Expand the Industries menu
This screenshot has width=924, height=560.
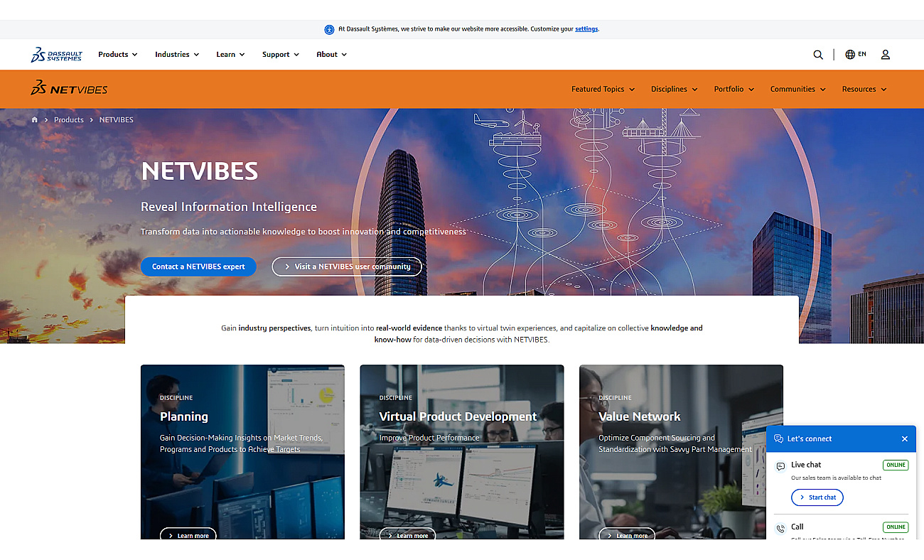tap(177, 55)
